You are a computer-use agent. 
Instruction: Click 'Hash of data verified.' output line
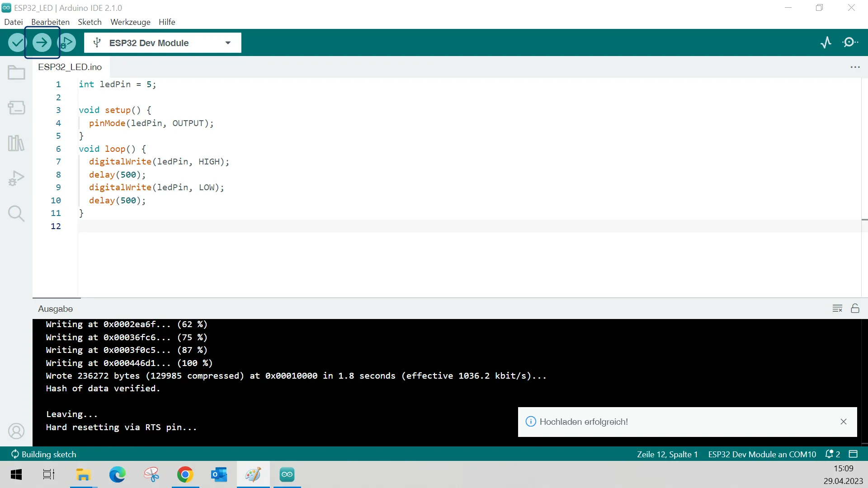click(x=103, y=389)
